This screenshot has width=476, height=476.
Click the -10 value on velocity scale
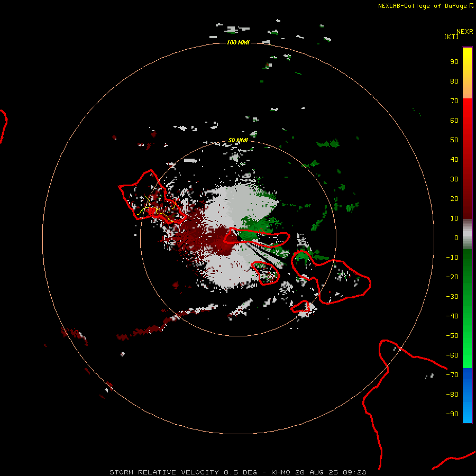click(x=452, y=258)
